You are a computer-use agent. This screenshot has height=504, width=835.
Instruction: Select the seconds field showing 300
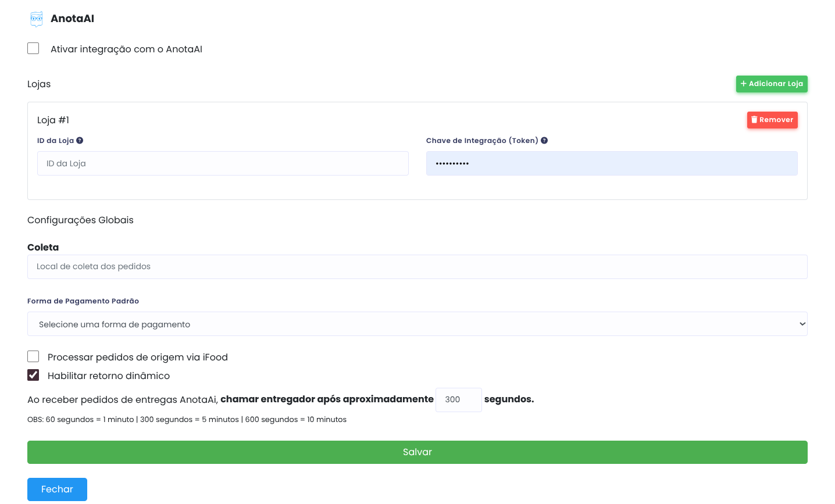(x=458, y=400)
